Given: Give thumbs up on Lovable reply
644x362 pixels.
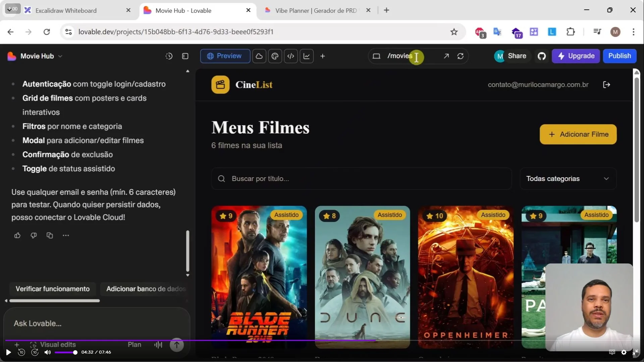Looking at the screenshot, I should pyautogui.click(x=17, y=235).
